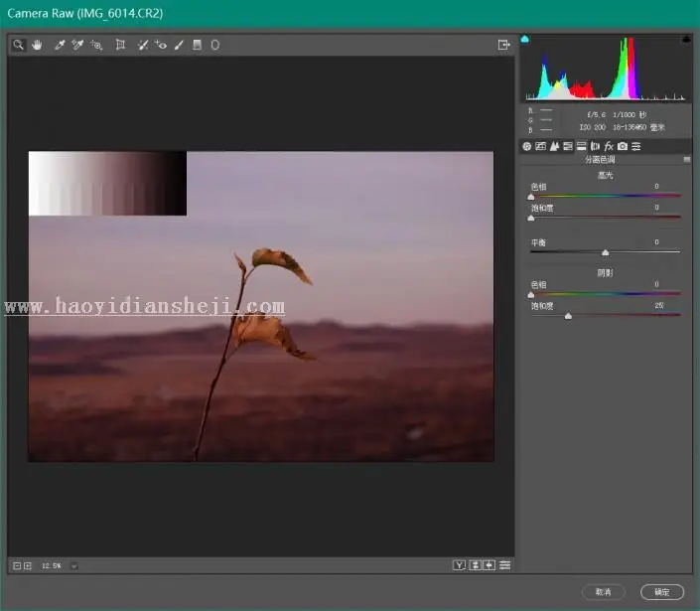Click the zoom in plus button

(x=28, y=566)
